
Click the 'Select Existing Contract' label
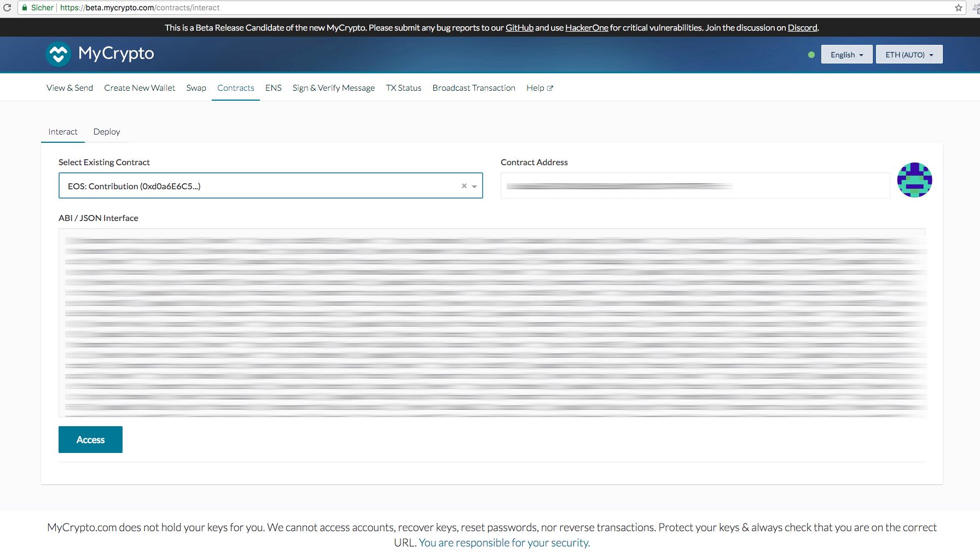[x=104, y=162]
